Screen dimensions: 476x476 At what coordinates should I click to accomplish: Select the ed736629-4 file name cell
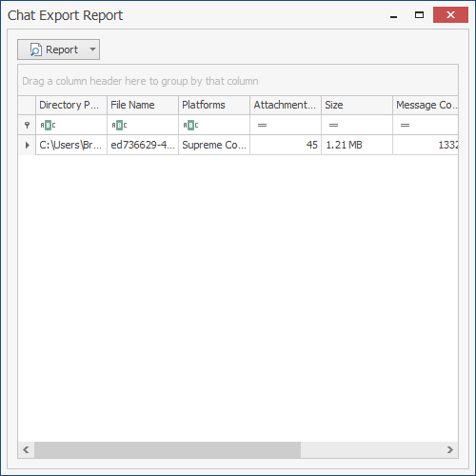(143, 145)
